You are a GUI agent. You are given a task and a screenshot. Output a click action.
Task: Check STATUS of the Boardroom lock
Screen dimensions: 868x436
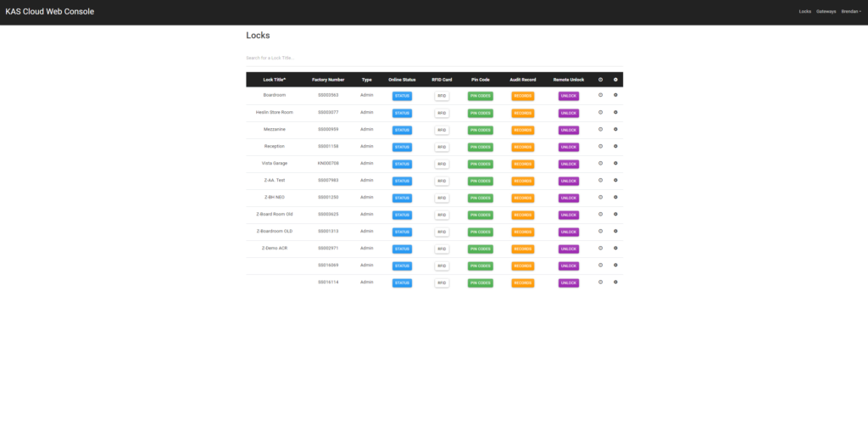(x=402, y=96)
